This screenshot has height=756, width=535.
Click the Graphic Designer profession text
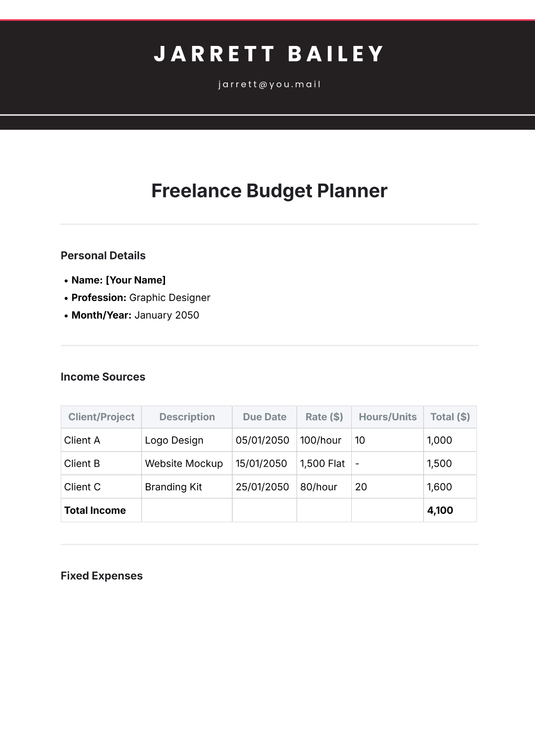point(169,297)
